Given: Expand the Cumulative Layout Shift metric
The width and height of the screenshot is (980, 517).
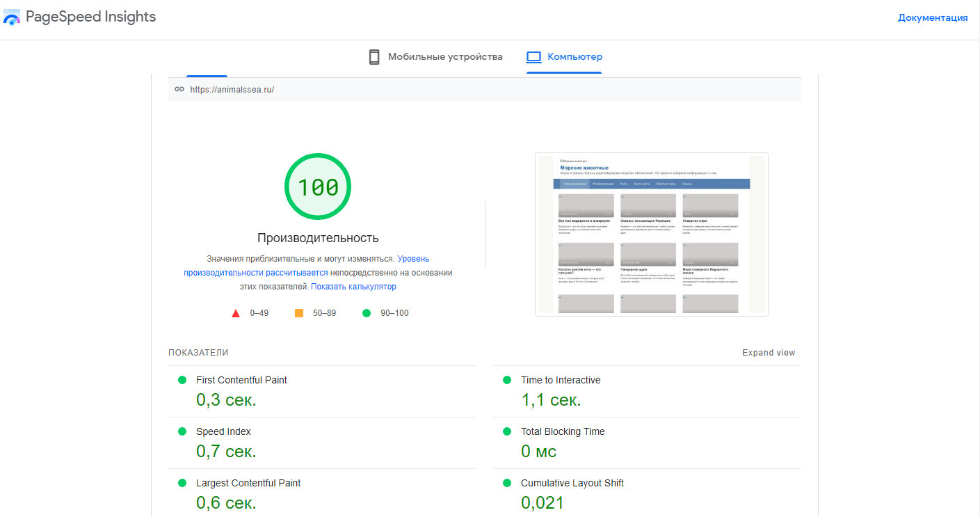Looking at the screenshot, I should coord(572,483).
